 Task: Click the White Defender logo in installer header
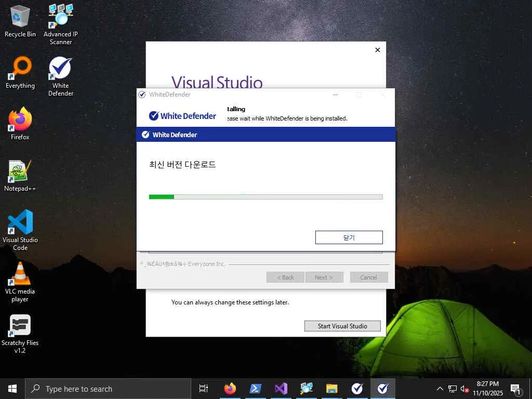[182, 116]
